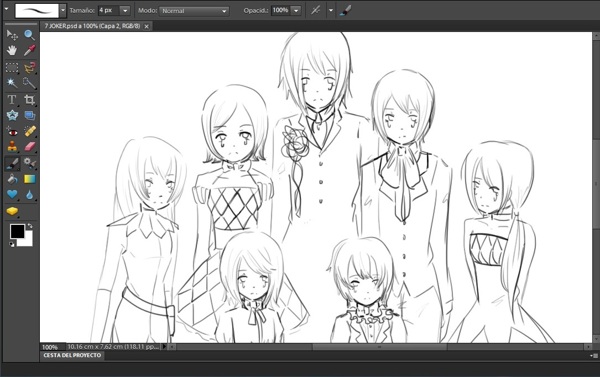This screenshot has height=377, width=600.
Task: Select the Blur water-drop tool
Action: 29,194
